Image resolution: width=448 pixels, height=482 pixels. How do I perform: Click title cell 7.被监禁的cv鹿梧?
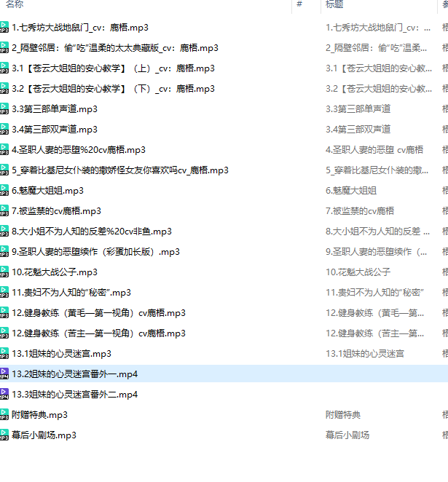tap(360, 211)
